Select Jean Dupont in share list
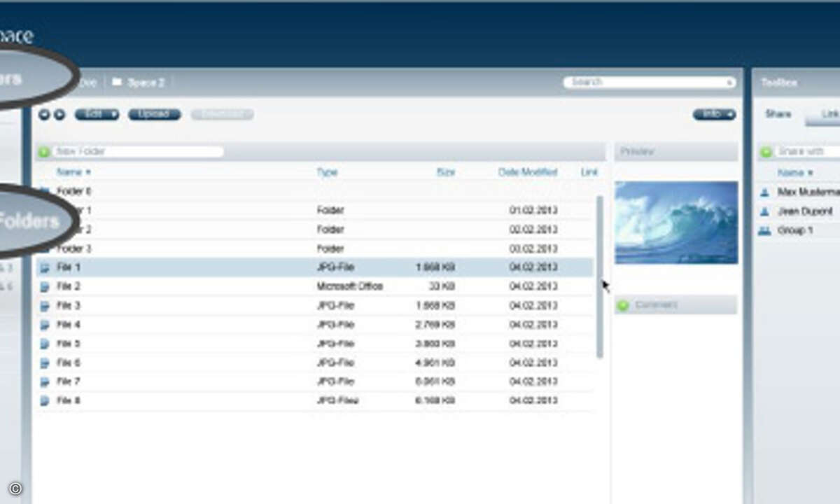This screenshot has width=840, height=504. tap(805, 211)
